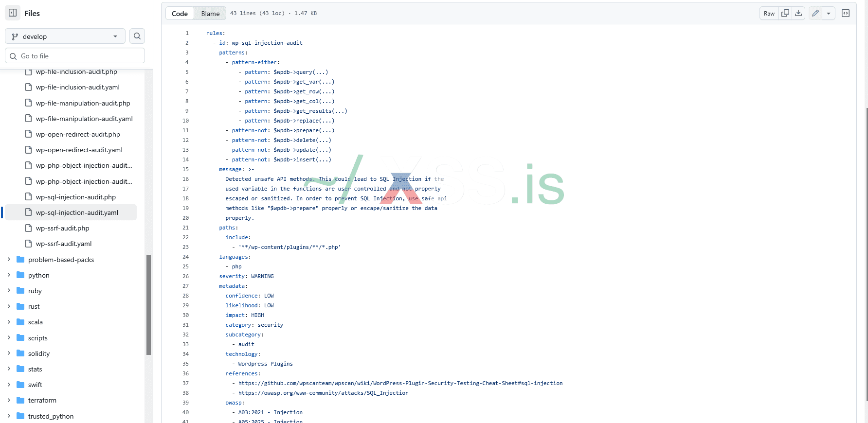Click file icon of wp-file-manipulation-audit.php
The image size is (868, 423).
[x=28, y=103]
